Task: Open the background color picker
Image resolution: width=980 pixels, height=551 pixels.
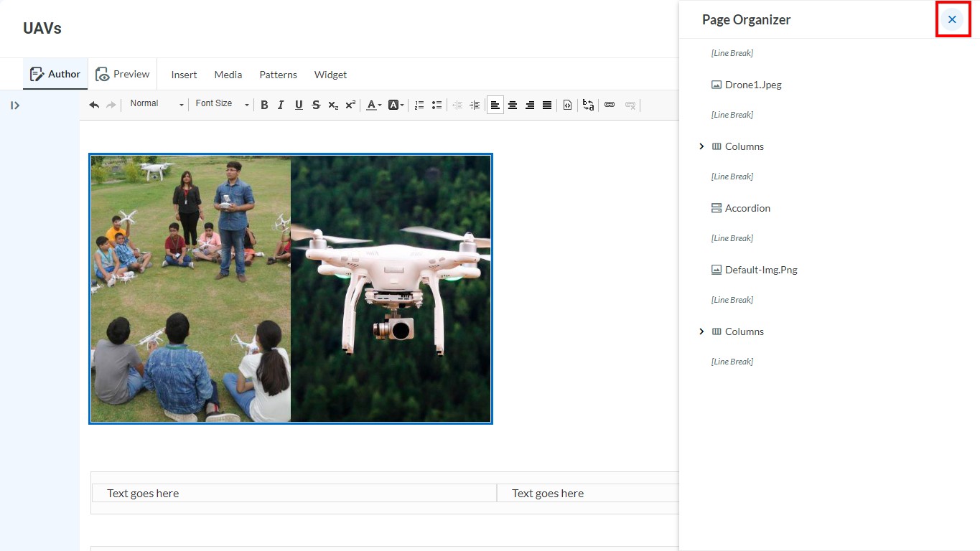Action: pyautogui.click(x=396, y=105)
